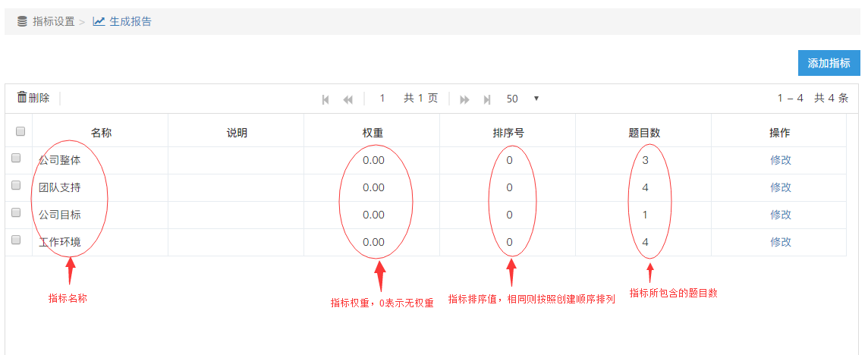The height and width of the screenshot is (355, 868).
Task: Click 删除 in the toolbar
Action: coord(39,98)
